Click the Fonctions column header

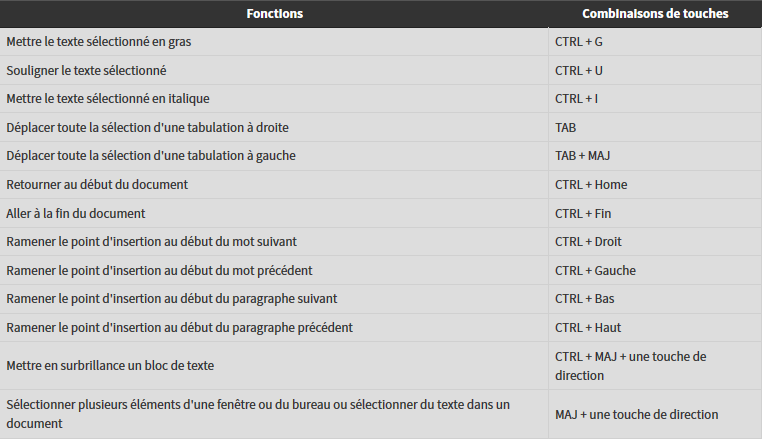[x=274, y=14]
